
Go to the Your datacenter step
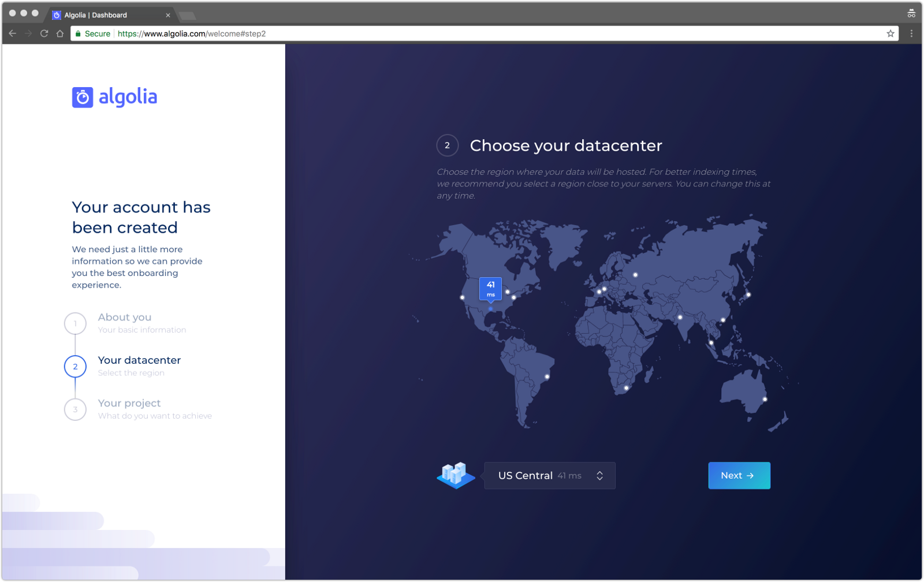(139, 360)
